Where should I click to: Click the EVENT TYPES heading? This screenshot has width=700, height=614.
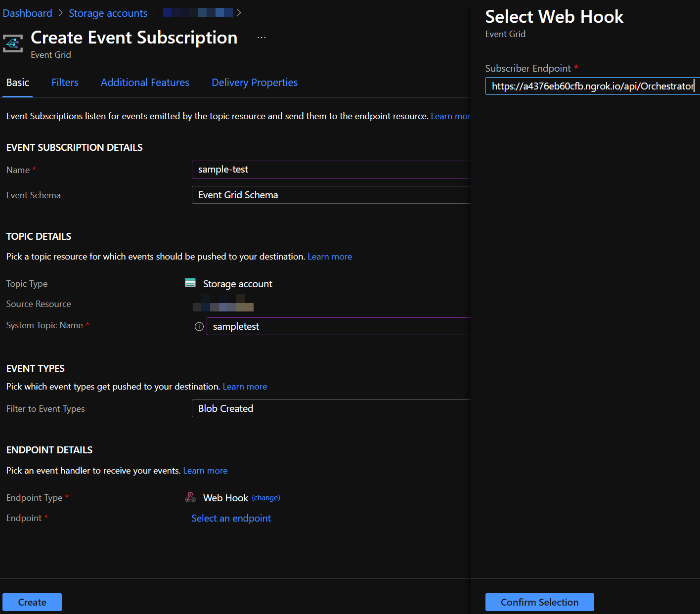pyautogui.click(x=36, y=368)
